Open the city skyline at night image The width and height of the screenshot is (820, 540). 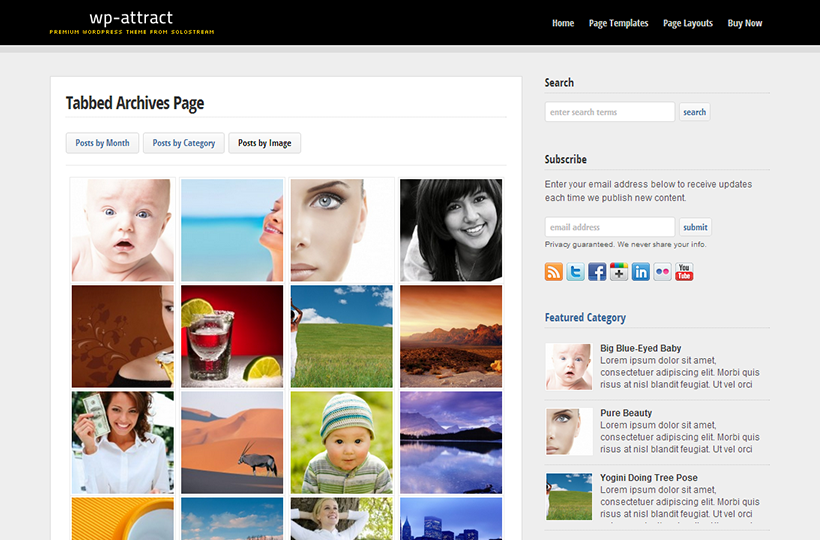click(x=451, y=519)
